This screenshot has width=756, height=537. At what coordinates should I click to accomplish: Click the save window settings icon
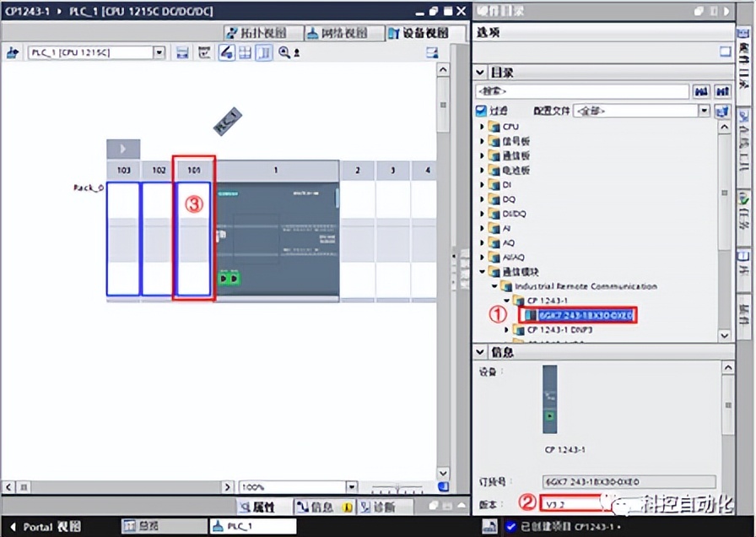[182, 52]
